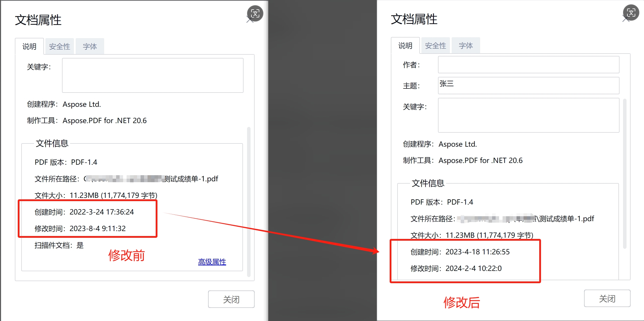The image size is (644, 321).
Task: Click the translate icon in right dialog
Action: (631, 13)
